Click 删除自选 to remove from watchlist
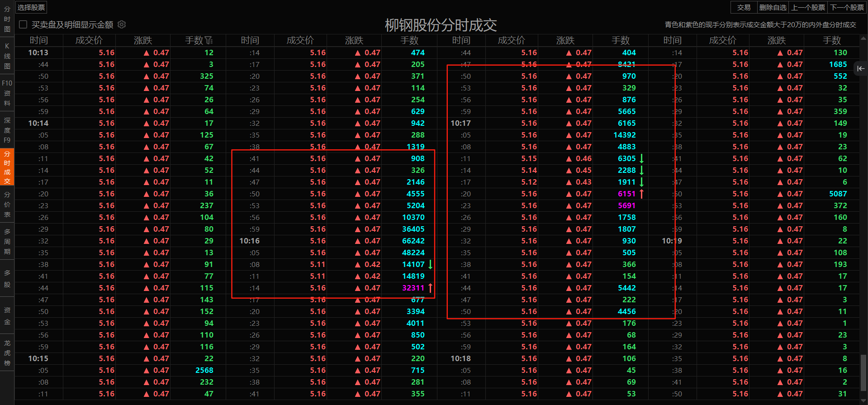Screen dimensions: 868x405 tap(773, 7)
